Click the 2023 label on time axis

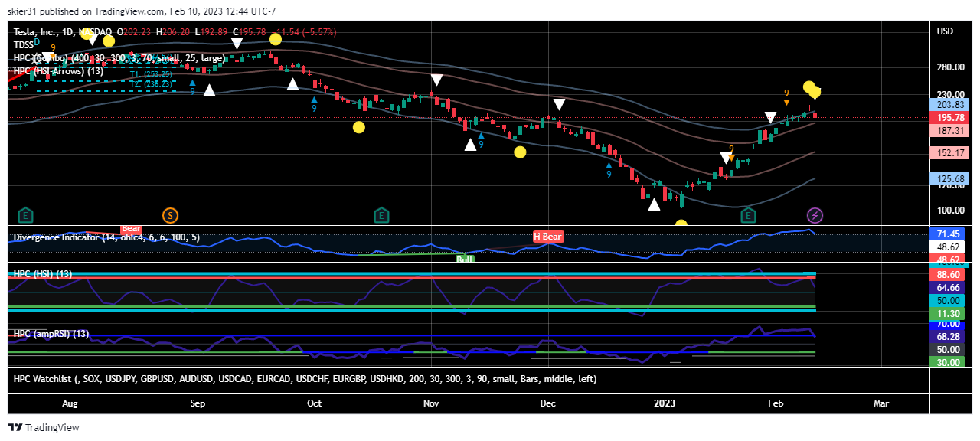(665, 403)
